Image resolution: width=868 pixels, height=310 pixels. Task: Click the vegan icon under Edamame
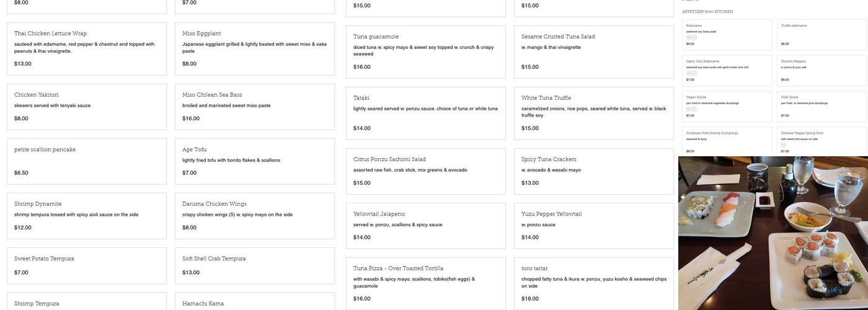tap(694, 37)
